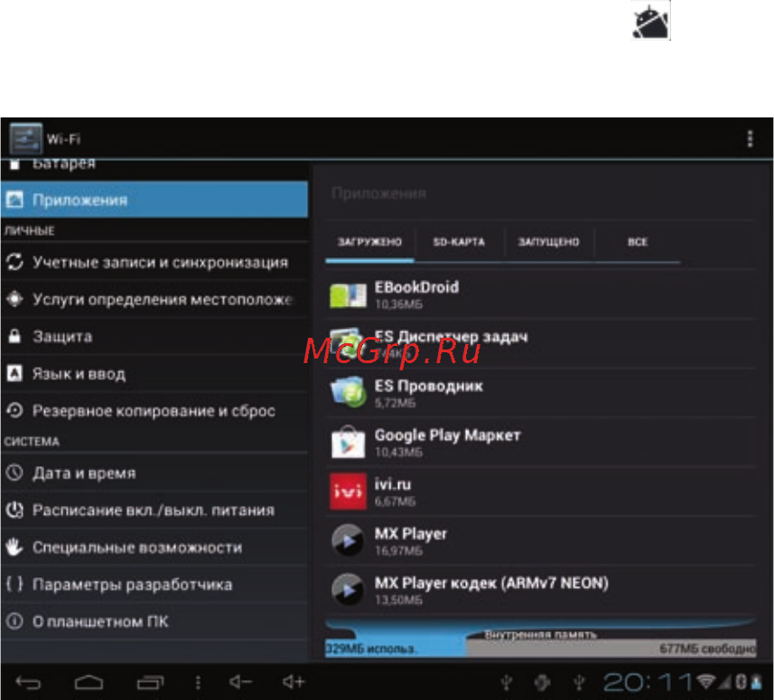Click the MX Player кодек app icon
The height and width of the screenshot is (700, 774).
click(348, 590)
